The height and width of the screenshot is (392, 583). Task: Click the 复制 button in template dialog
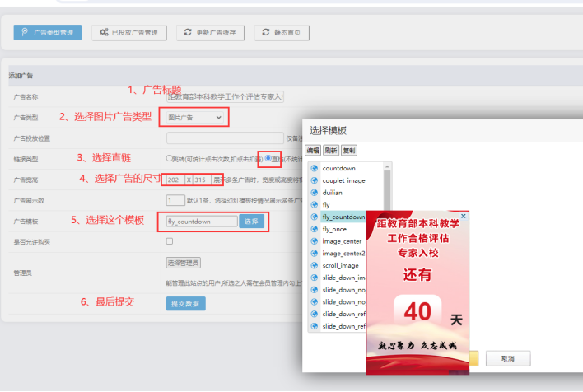349,151
